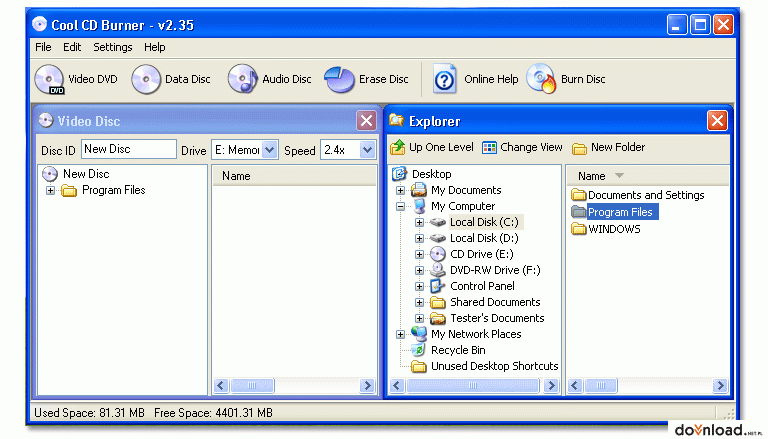Expand the Control Panel node
768x439 pixels.
click(419, 287)
